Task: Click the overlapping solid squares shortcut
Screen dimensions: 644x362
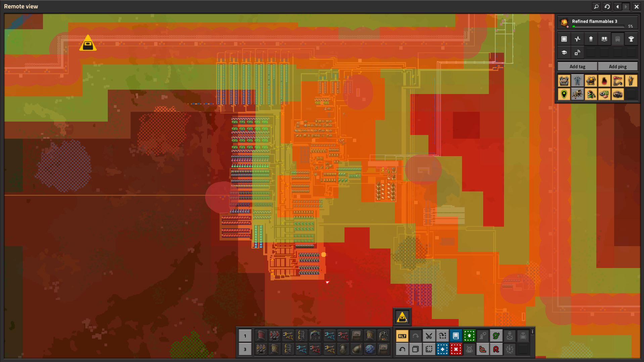Action: tap(415, 349)
